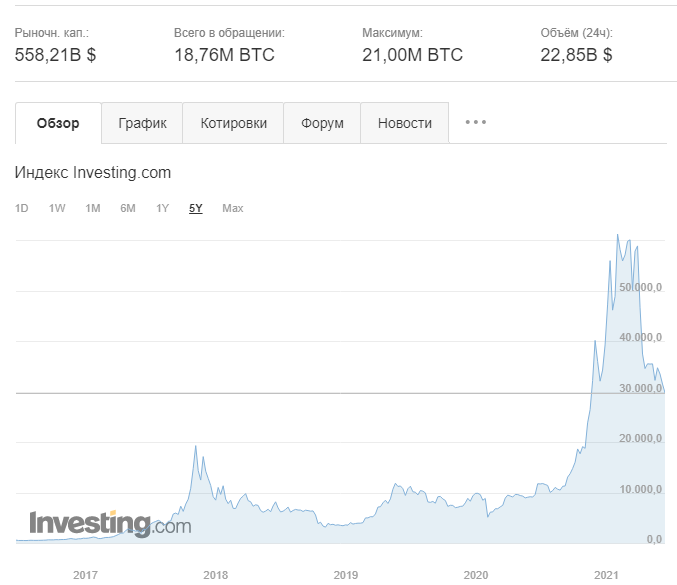Click the 22,85B $ volume value
This screenshot has width=677, height=585.
coord(576,55)
